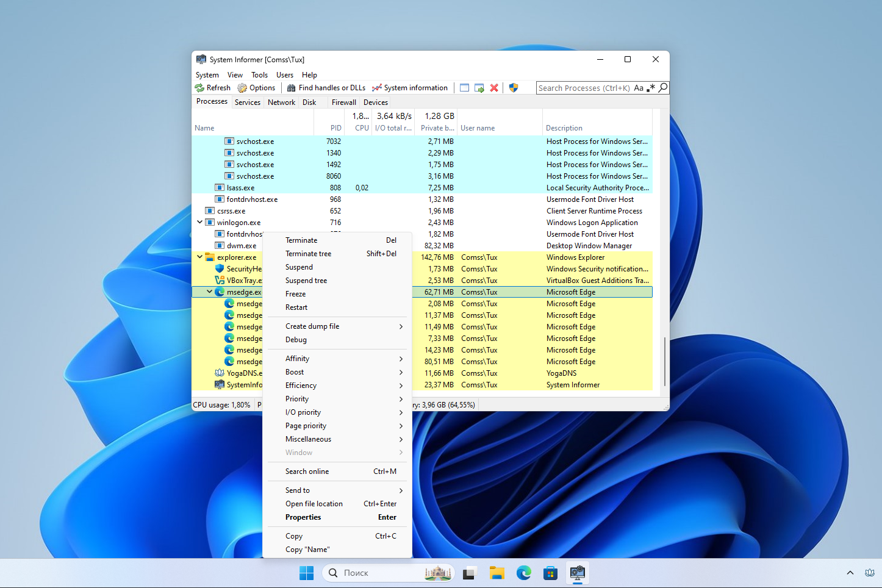The height and width of the screenshot is (588, 882).
Task: Click the SecurityHealth shield process icon
Action: (x=220, y=269)
